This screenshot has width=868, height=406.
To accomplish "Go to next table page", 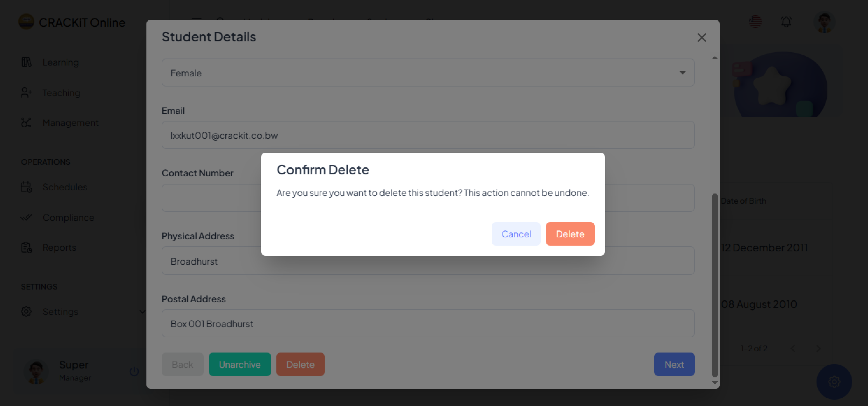I will click(818, 348).
